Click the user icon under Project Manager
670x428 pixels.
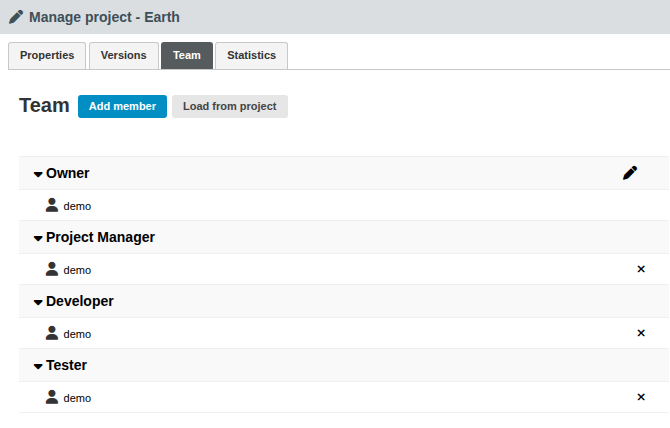point(52,269)
